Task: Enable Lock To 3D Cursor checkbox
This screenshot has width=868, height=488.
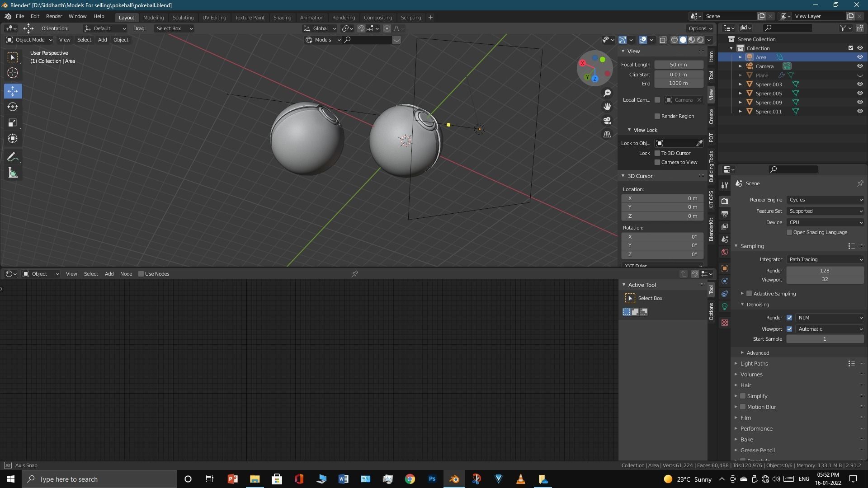Action: (657, 153)
